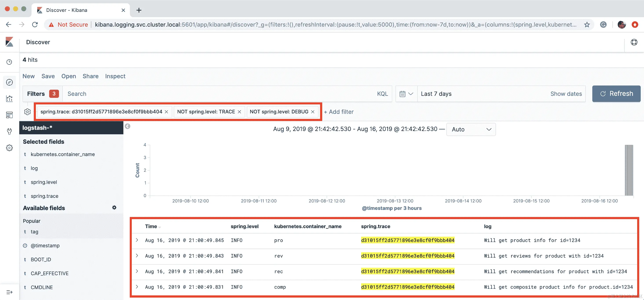
Task: Expand the first log row for pro
Action: pyautogui.click(x=137, y=240)
